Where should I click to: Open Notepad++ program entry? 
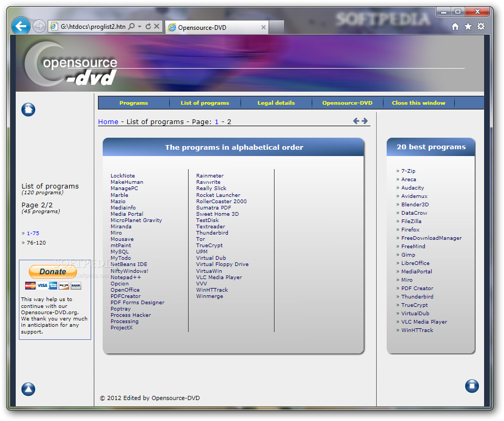(x=126, y=278)
